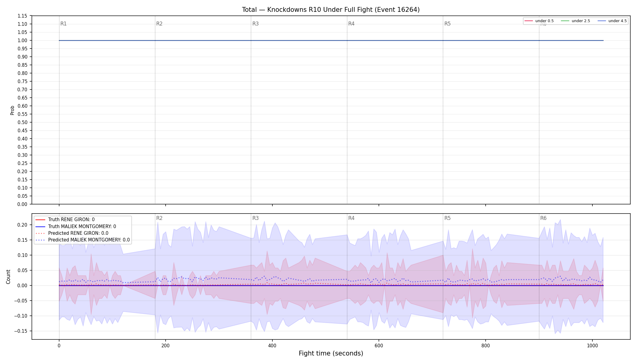Click the R4 round marker in the Count chart
This screenshot has height=364, width=637.
click(351, 218)
